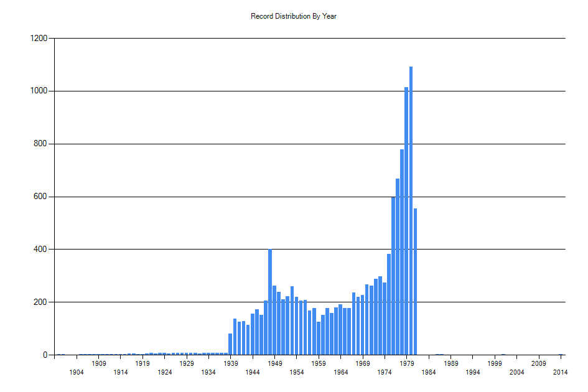Click the x-axis year label 1949

[x=274, y=363]
